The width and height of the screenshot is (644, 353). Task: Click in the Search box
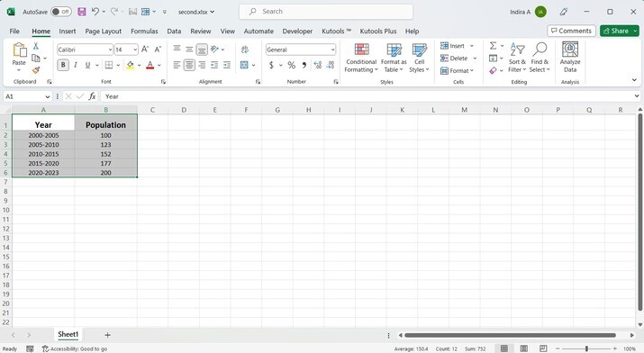pyautogui.click(x=326, y=12)
